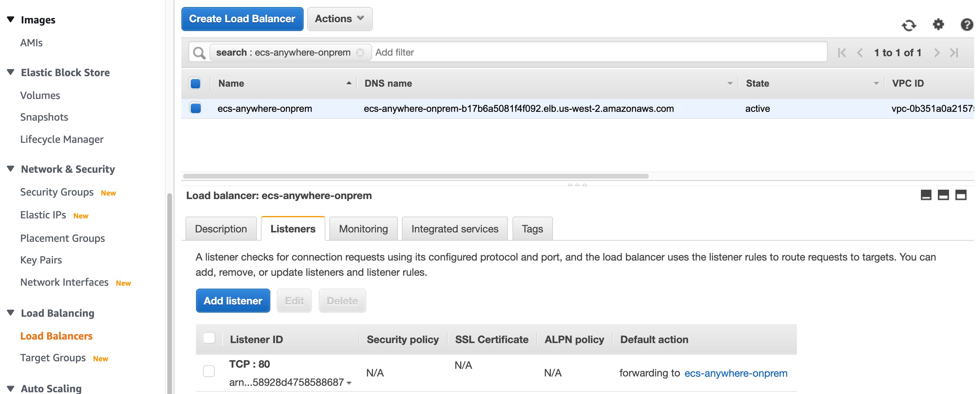Screen dimensions: 980x394
Task: Switch to the Monitoring tab
Action: point(363,229)
